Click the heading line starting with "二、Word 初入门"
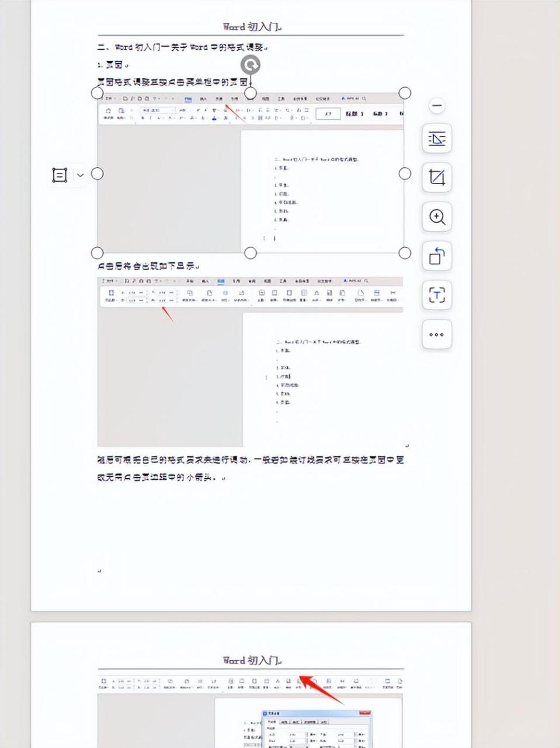The width and height of the screenshot is (560, 748). (182, 47)
